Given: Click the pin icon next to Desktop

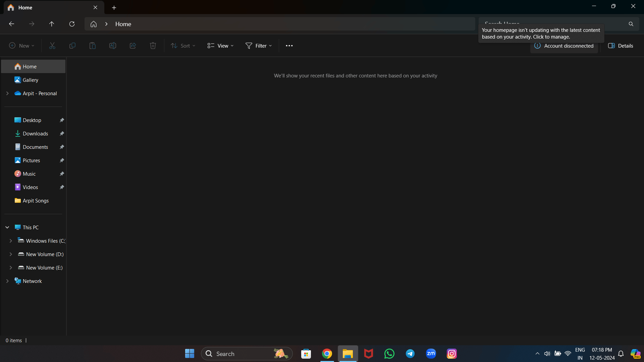Looking at the screenshot, I should click(x=62, y=120).
